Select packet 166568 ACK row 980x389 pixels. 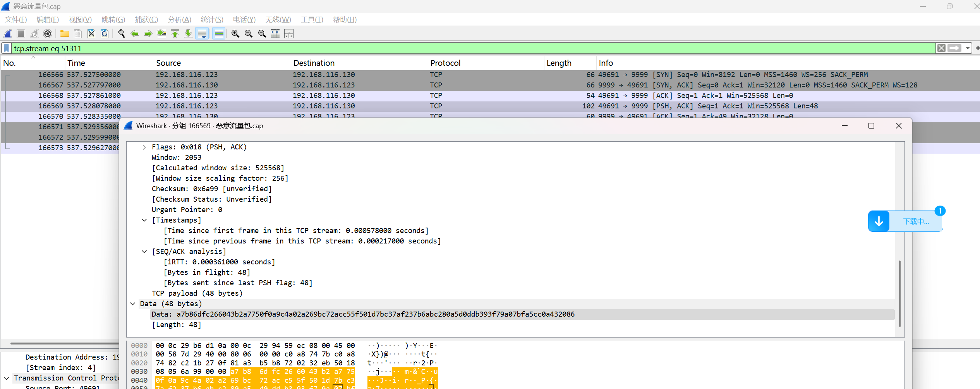490,96
